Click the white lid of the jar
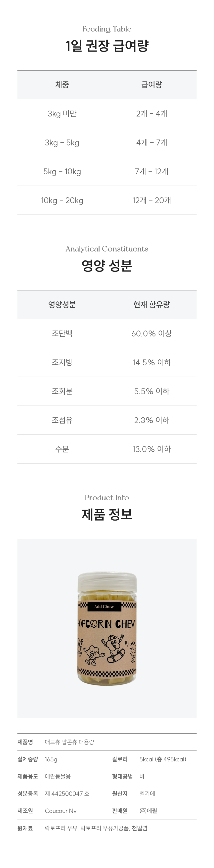The image size is (214, 868). (x=107, y=582)
